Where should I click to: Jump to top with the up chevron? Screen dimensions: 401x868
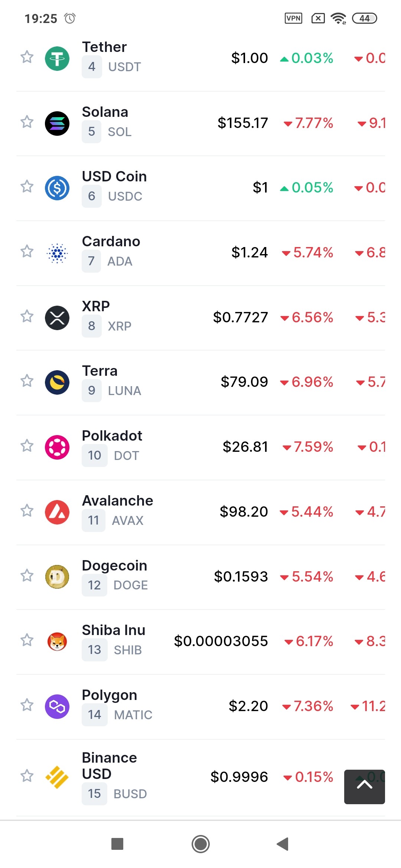click(x=365, y=787)
